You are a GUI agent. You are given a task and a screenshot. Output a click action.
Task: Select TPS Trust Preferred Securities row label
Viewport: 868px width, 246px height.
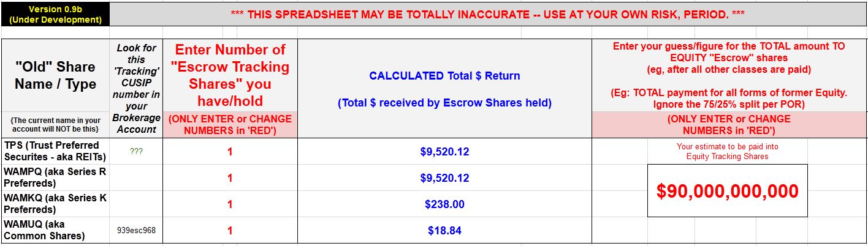tap(55, 151)
